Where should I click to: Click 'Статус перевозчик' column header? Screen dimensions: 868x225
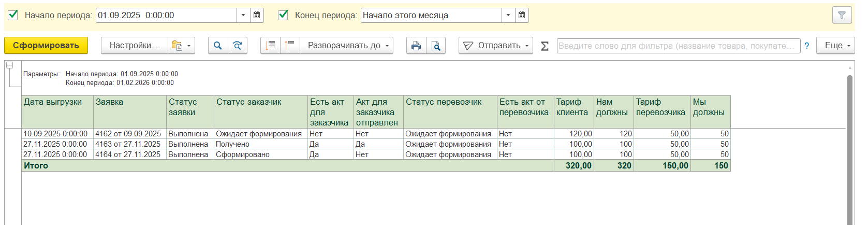(450, 111)
